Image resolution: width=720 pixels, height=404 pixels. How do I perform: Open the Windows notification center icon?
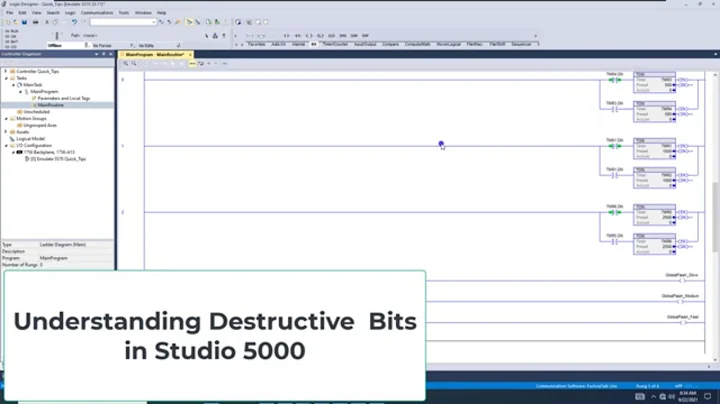click(708, 396)
